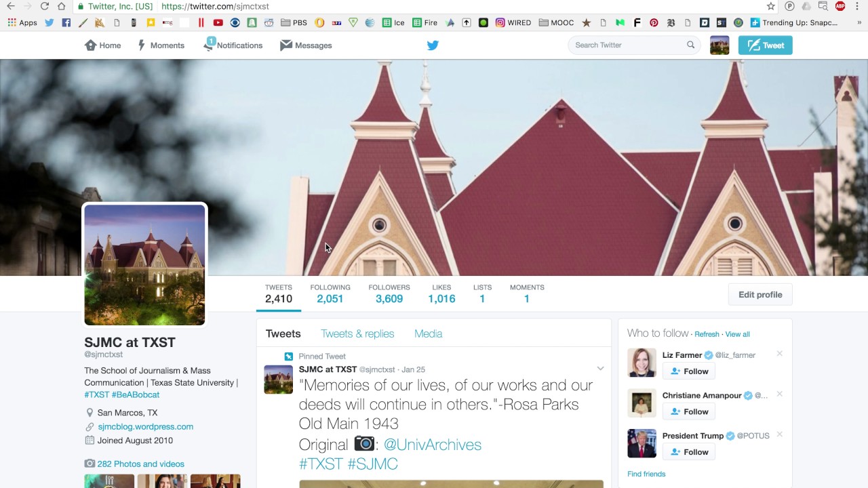The width and height of the screenshot is (868, 488).
Task: Open the Moments 1 stat tab
Action: tap(527, 293)
